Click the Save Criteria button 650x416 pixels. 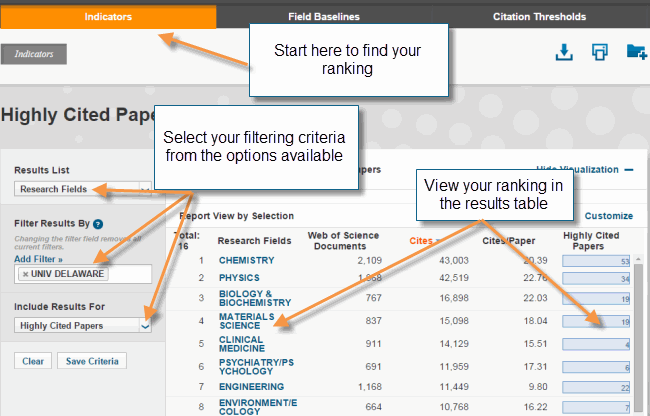tap(92, 361)
